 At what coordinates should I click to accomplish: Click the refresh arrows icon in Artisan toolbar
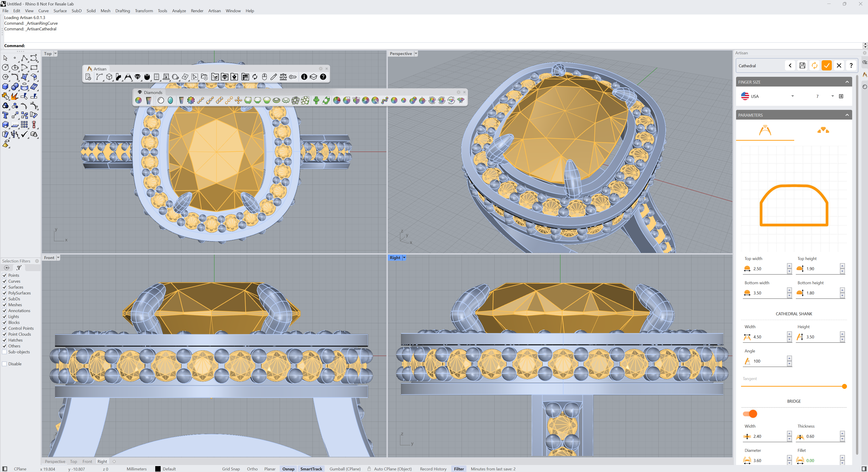click(x=255, y=77)
